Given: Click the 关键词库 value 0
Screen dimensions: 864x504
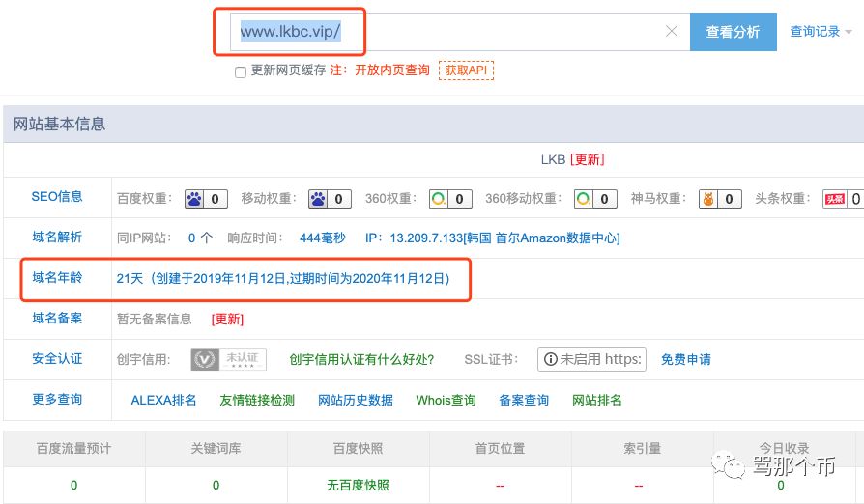Looking at the screenshot, I should pyautogui.click(x=216, y=486).
